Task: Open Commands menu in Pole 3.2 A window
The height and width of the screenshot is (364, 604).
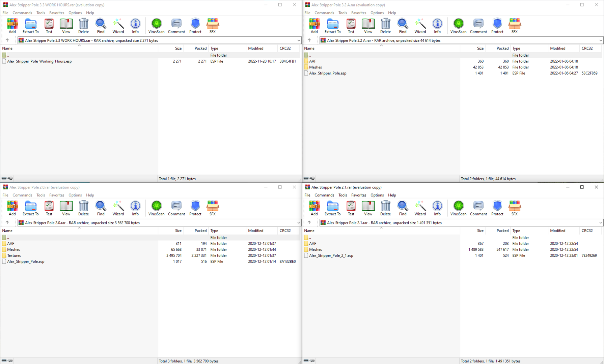Action: [324, 13]
